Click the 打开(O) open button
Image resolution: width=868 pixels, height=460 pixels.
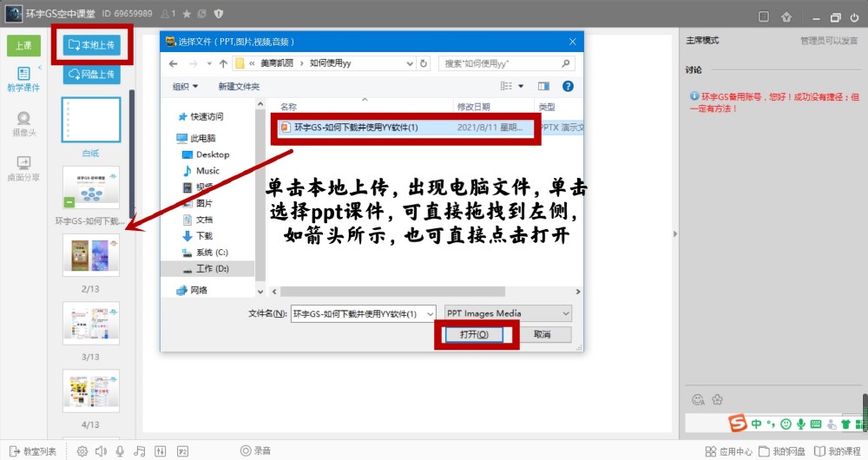point(475,334)
